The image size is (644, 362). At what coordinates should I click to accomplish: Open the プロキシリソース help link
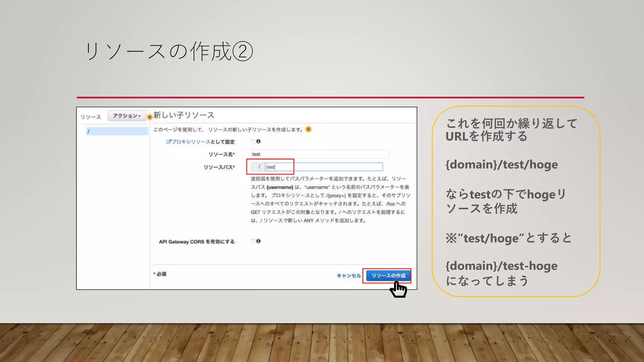tap(188, 142)
